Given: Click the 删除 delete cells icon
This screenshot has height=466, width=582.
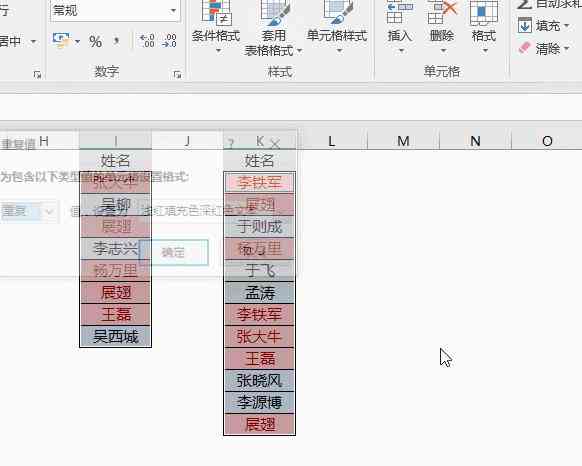Looking at the screenshot, I should click(x=442, y=13).
